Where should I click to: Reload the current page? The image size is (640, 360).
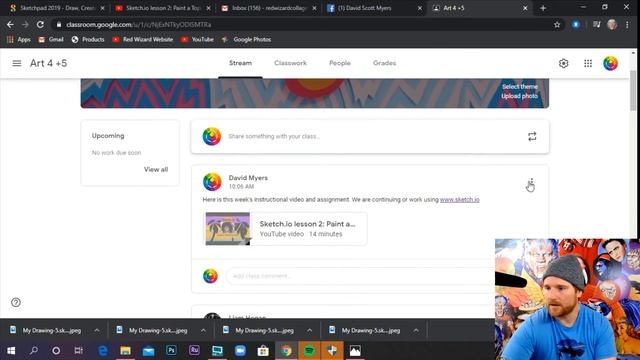point(40,24)
